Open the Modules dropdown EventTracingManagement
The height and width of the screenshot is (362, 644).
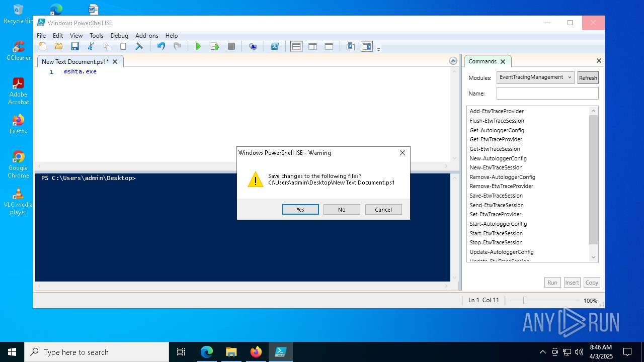click(535, 77)
